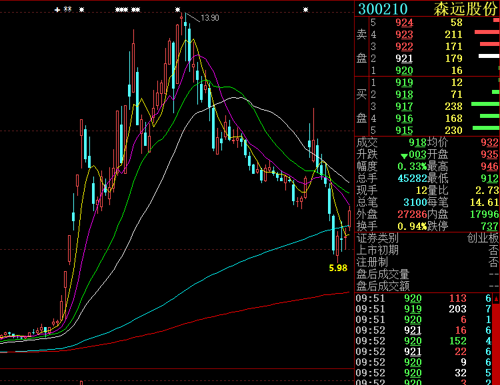Click the green volume bar at buy level 3

click(485, 104)
